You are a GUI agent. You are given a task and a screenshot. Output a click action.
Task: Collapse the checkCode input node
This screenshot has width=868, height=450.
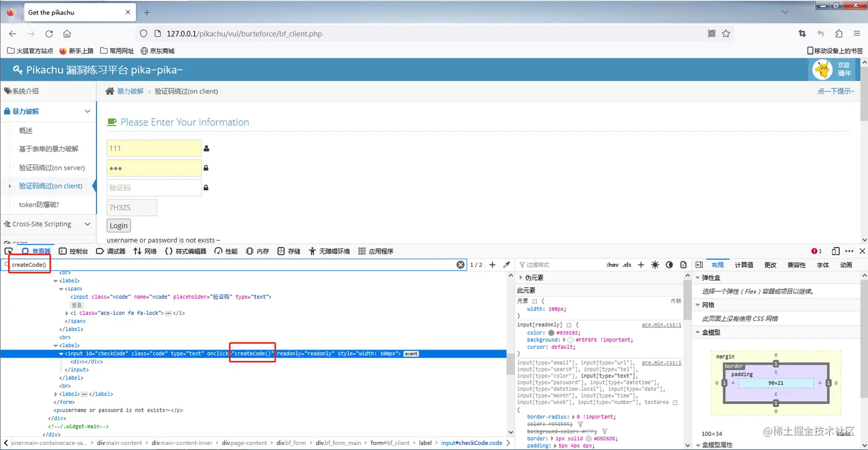click(x=62, y=354)
